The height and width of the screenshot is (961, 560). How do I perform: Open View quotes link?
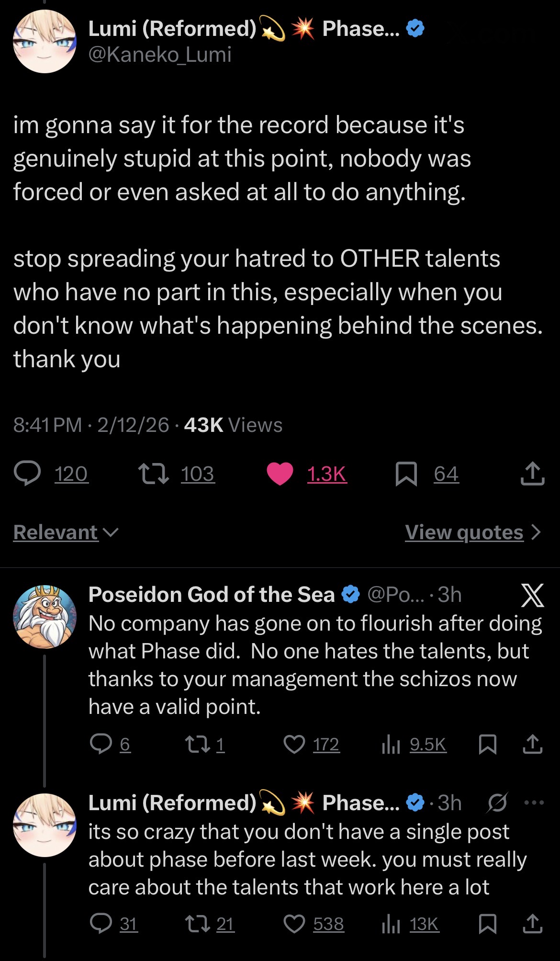(x=472, y=532)
